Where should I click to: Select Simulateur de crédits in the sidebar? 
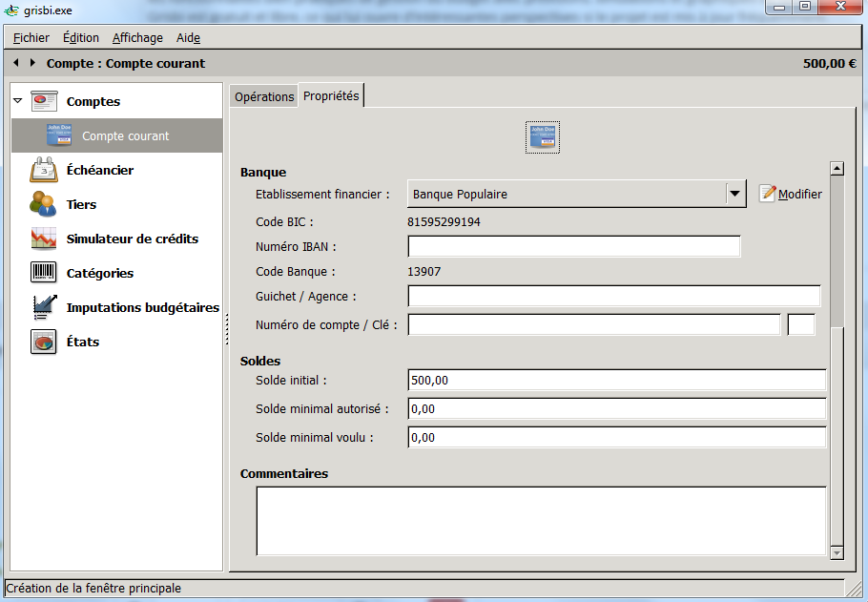pos(133,239)
